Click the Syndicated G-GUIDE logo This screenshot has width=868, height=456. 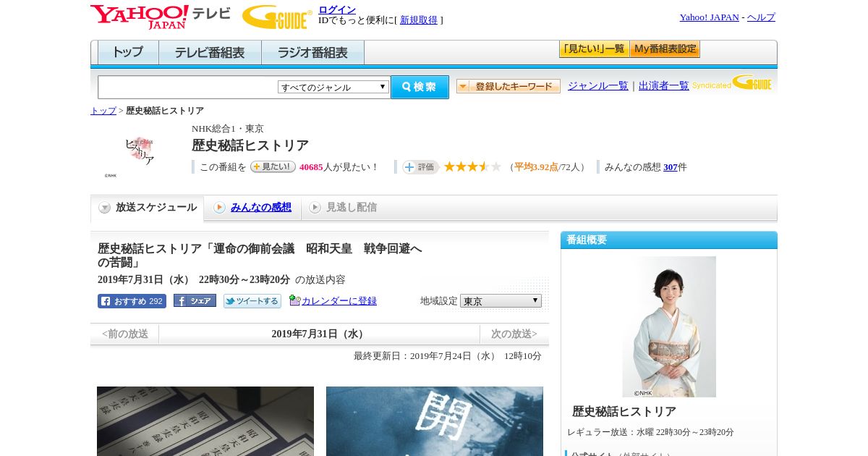pos(732,83)
